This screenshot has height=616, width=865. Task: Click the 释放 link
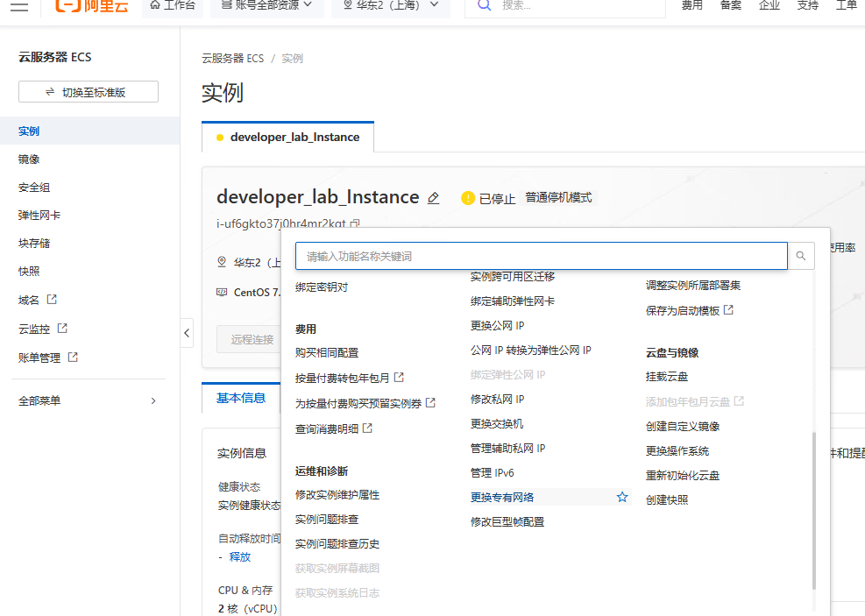click(240, 557)
